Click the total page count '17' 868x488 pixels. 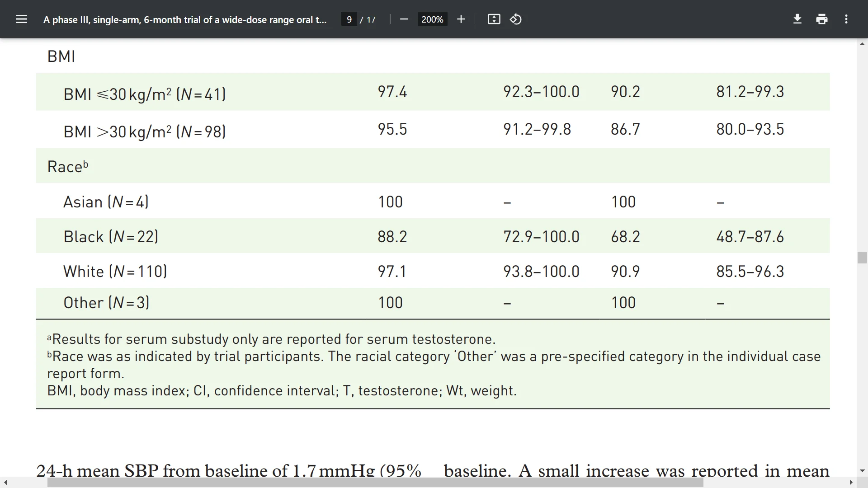[371, 19]
